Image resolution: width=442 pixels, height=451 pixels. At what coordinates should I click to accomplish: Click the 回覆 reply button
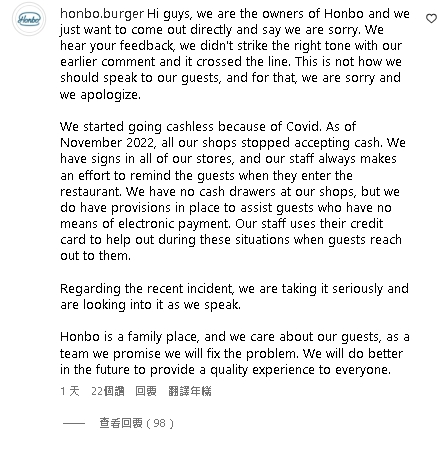pos(146,391)
